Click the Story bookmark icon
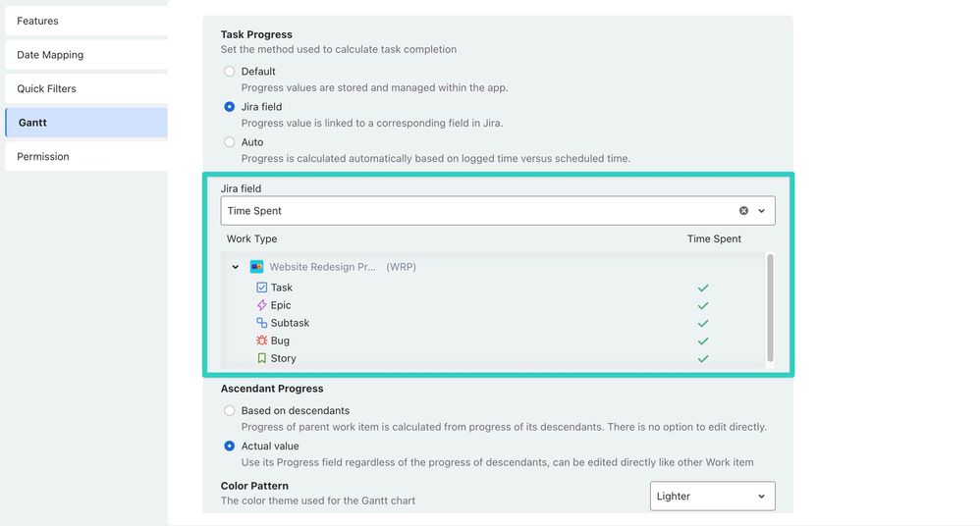 [262, 358]
